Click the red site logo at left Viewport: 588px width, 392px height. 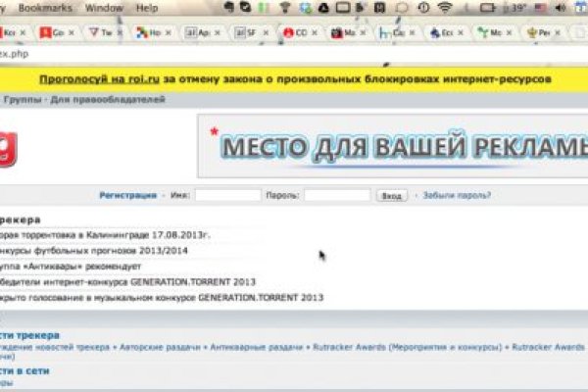click(8, 146)
